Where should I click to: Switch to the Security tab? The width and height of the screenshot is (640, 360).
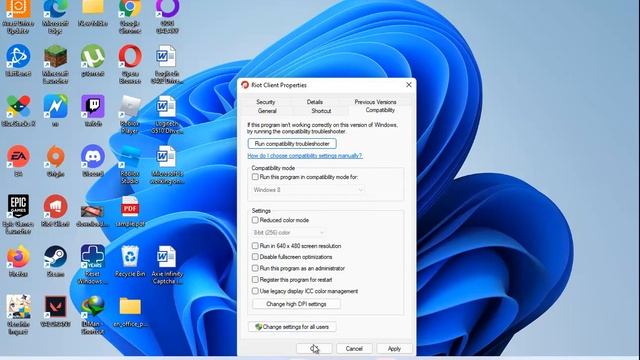(x=265, y=102)
